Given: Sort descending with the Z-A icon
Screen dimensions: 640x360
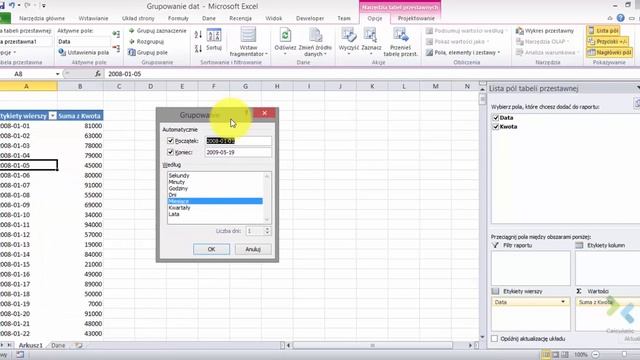Looking at the screenshot, I should (x=198, y=49).
